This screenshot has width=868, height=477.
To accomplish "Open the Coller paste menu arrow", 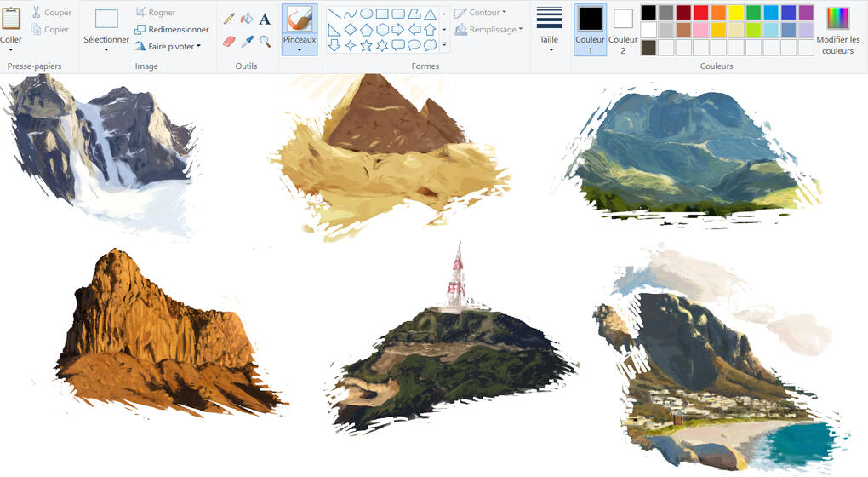I will pyautogui.click(x=11, y=49).
